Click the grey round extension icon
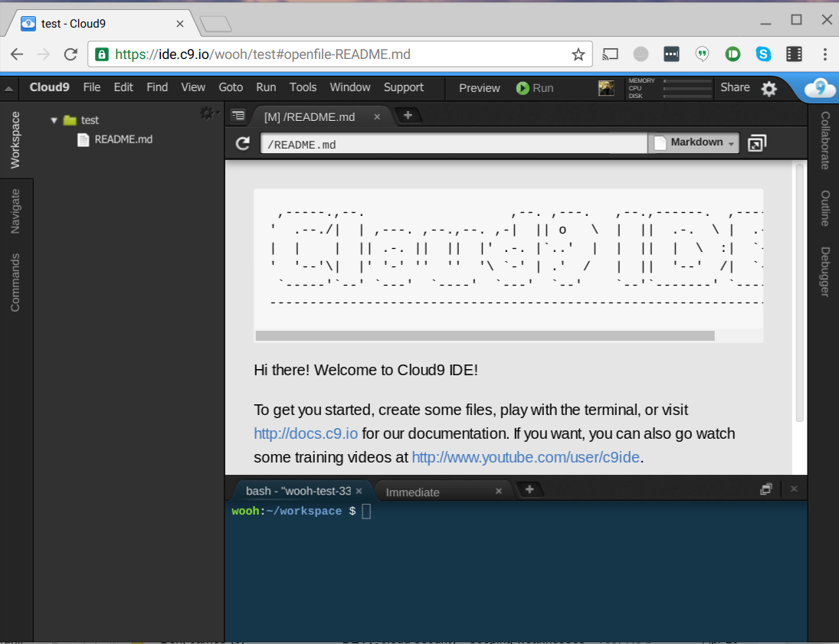The height and width of the screenshot is (644, 839). coord(641,54)
